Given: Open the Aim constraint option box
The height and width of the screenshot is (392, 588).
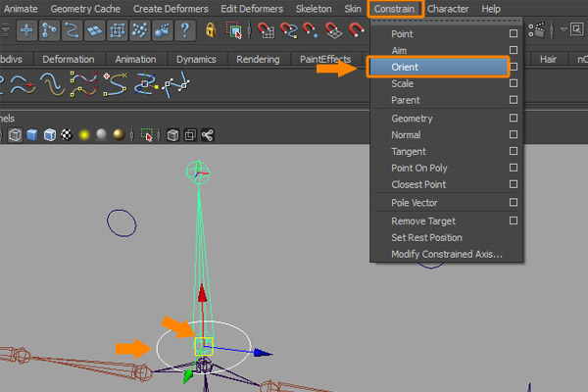Looking at the screenshot, I should 513,50.
